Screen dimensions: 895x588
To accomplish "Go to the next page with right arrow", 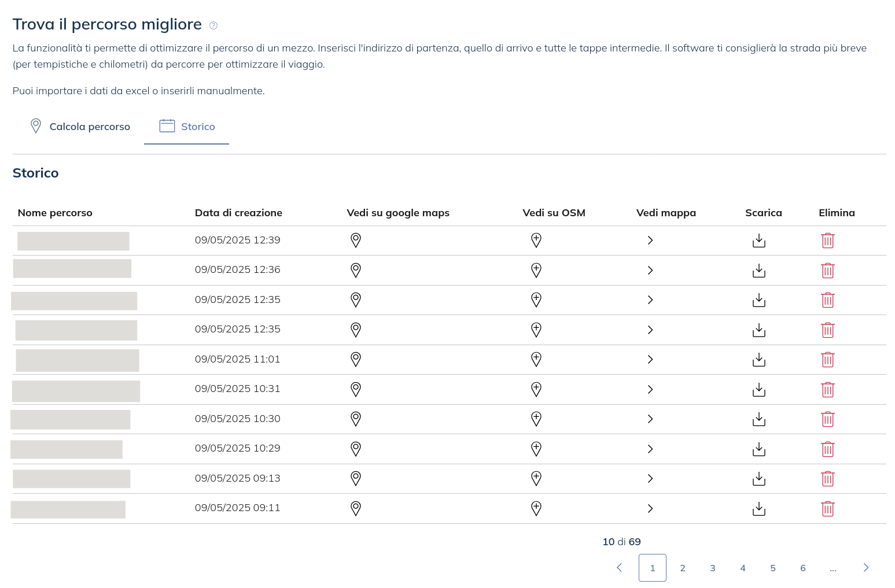I will [x=866, y=568].
